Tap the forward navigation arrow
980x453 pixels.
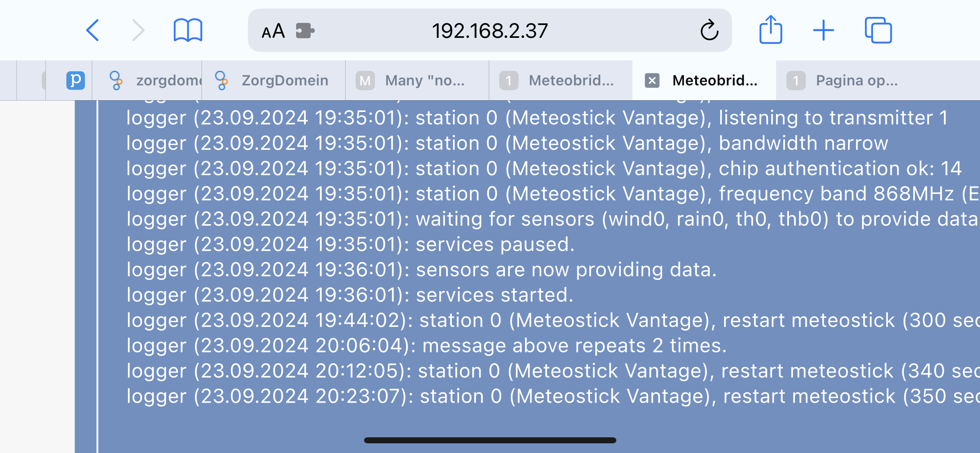[138, 30]
